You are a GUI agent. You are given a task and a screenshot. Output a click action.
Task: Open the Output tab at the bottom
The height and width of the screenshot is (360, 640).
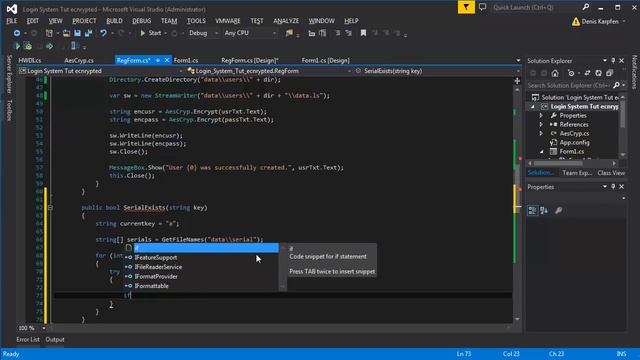pos(55,340)
